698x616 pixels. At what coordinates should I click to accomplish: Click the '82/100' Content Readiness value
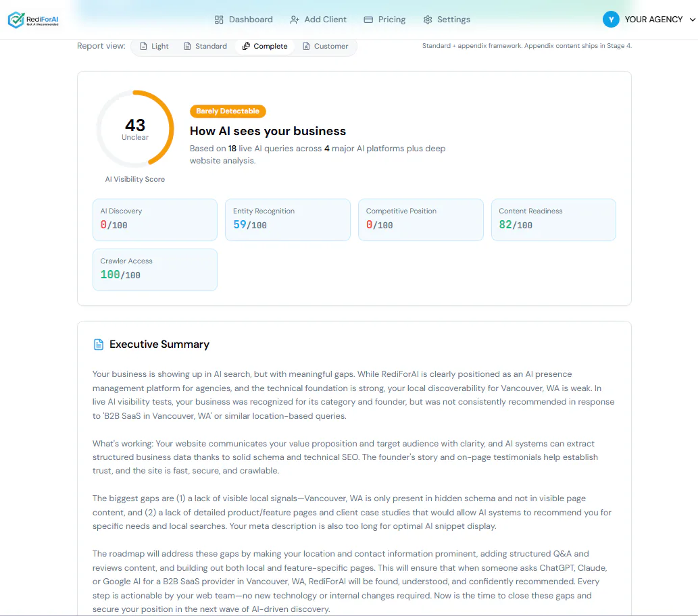coord(516,225)
